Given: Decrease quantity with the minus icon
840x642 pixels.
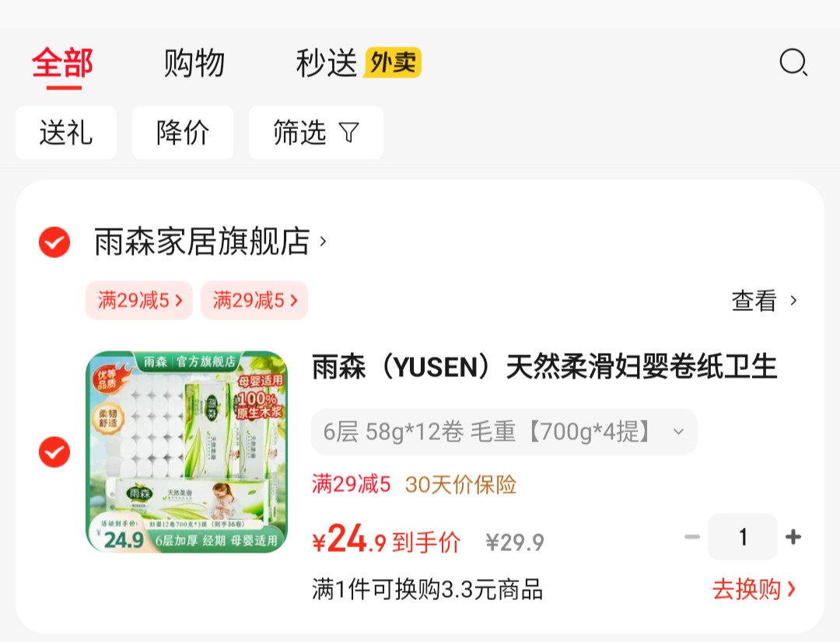Looking at the screenshot, I should pyautogui.click(x=692, y=536).
